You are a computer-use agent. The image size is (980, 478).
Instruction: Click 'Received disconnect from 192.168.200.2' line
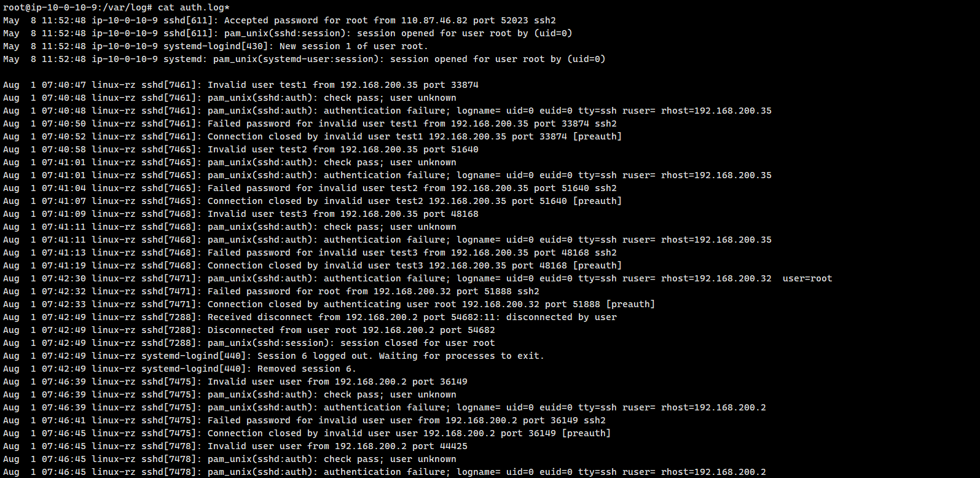point(310,317)
